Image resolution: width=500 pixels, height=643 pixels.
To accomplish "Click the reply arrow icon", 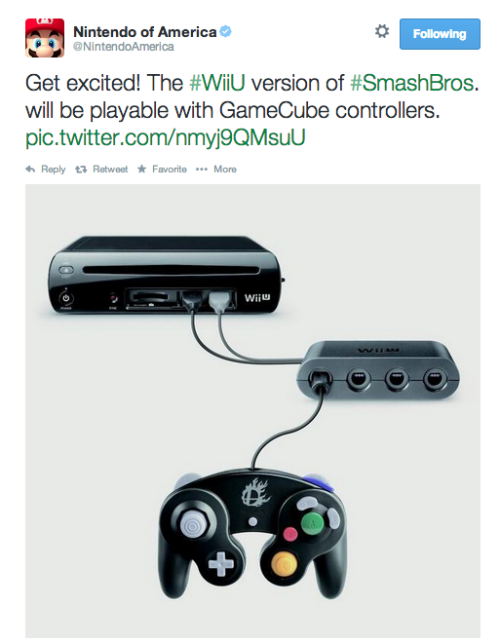I will pos(30,169).
